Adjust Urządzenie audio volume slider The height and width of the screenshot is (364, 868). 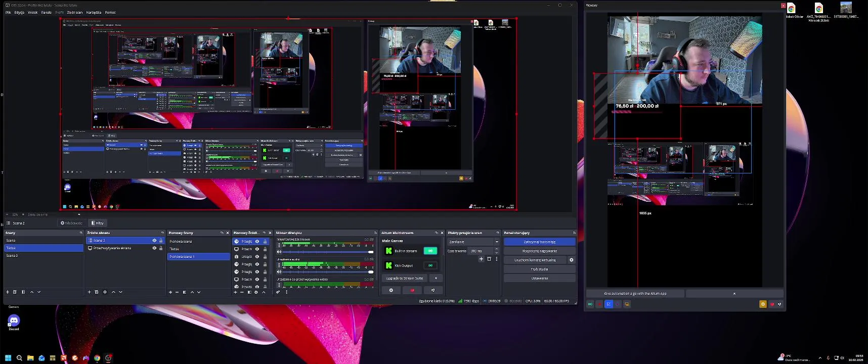(x=328, y=271)
